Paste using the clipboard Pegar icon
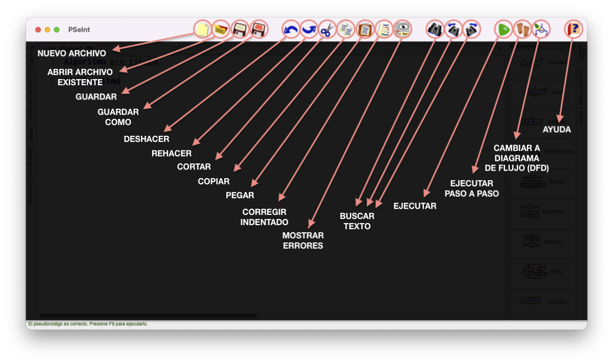 pyautogui.click(x=365, y=29)
